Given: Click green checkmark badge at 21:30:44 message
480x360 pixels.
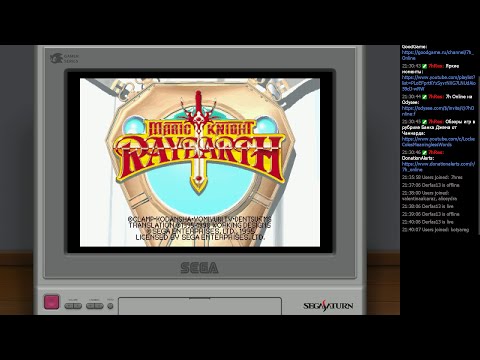Looking at the screenshot, I should pos(424,97).
